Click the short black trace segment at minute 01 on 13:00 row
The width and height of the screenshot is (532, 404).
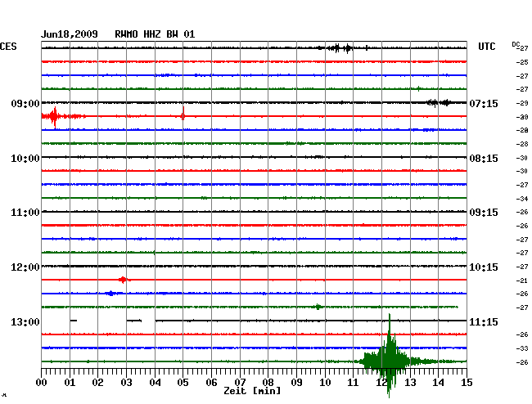pyautogui.click(x=74, y=321)
